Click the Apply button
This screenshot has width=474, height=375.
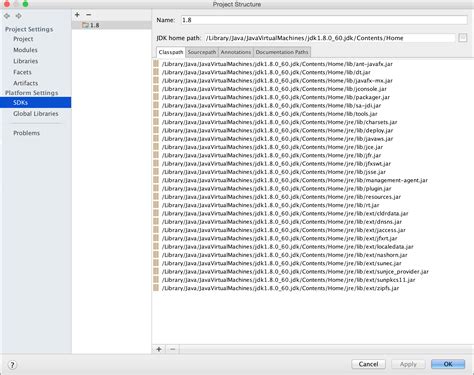pyautogui.click(x=408, y=364)
